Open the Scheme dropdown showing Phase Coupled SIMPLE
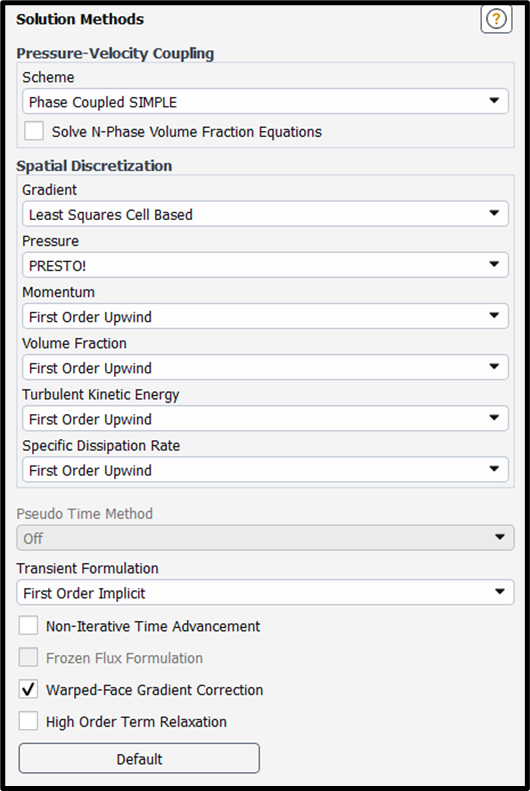 click(265, 102)
